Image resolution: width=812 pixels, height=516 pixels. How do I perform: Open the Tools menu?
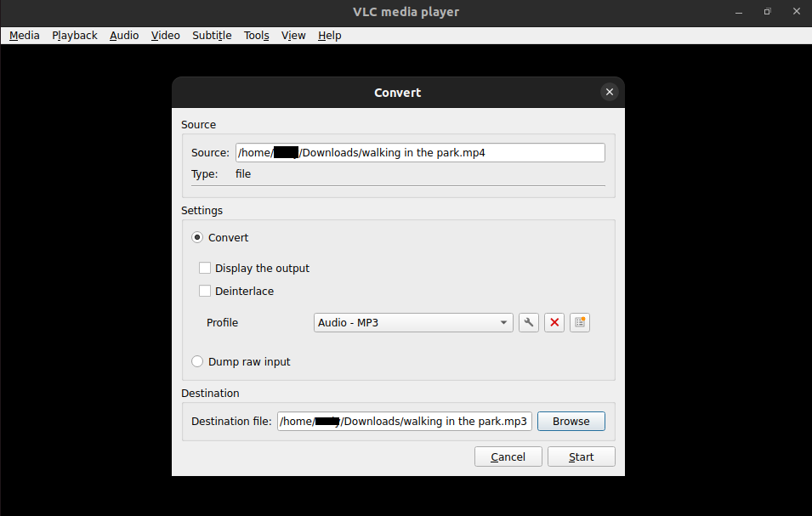click(256, 35)
